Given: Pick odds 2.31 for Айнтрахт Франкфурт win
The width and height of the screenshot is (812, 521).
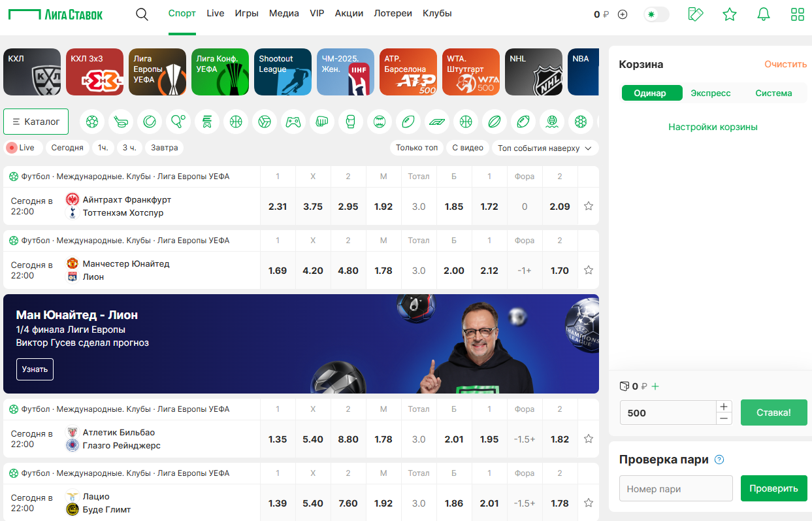Looking at the screenshot, I should click(278, 207).
